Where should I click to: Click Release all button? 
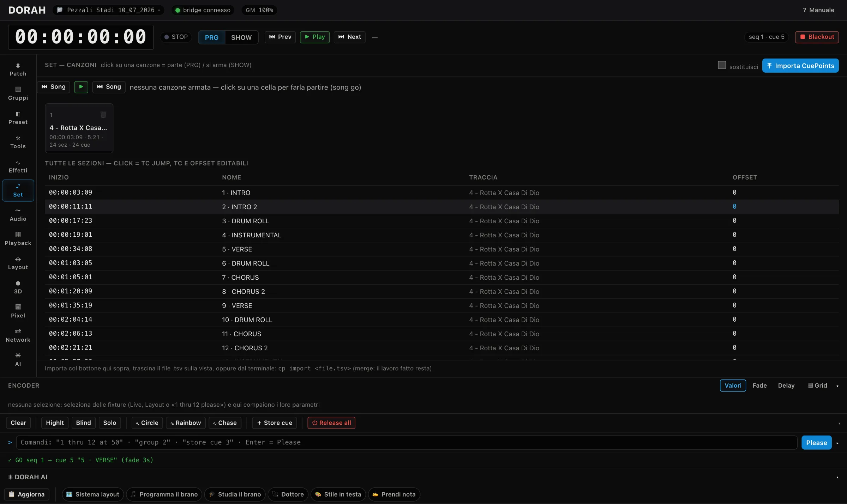tap(331, 423)
